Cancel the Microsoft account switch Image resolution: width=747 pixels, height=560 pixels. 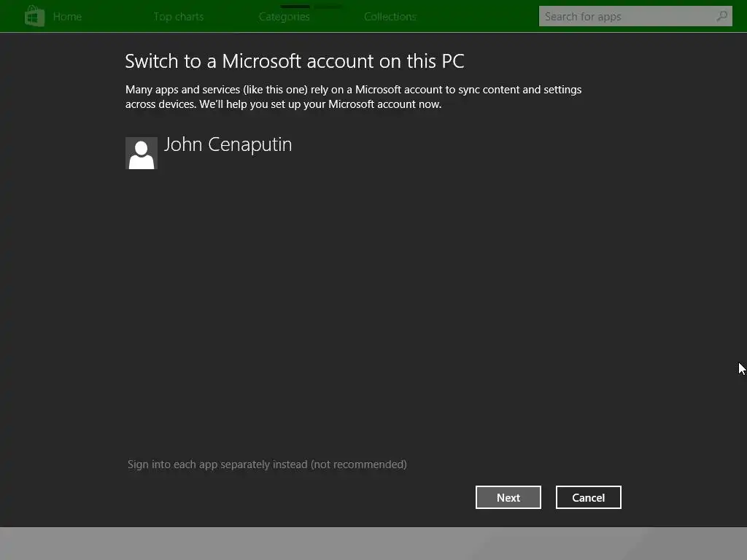tap(589, 497)
